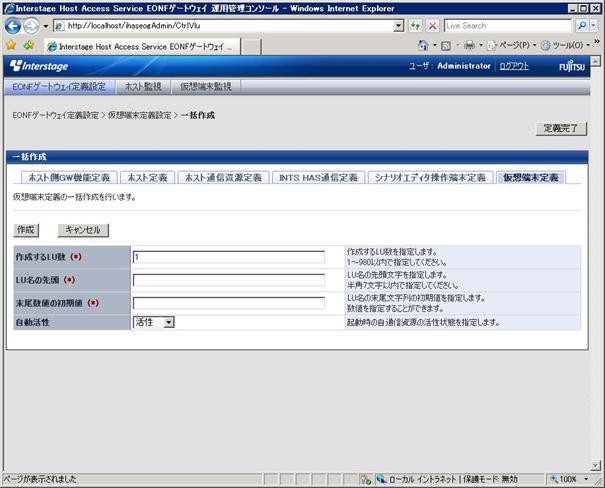
Task: Open the recent pages dropdown arrow
Action: (x=46, y=26)
